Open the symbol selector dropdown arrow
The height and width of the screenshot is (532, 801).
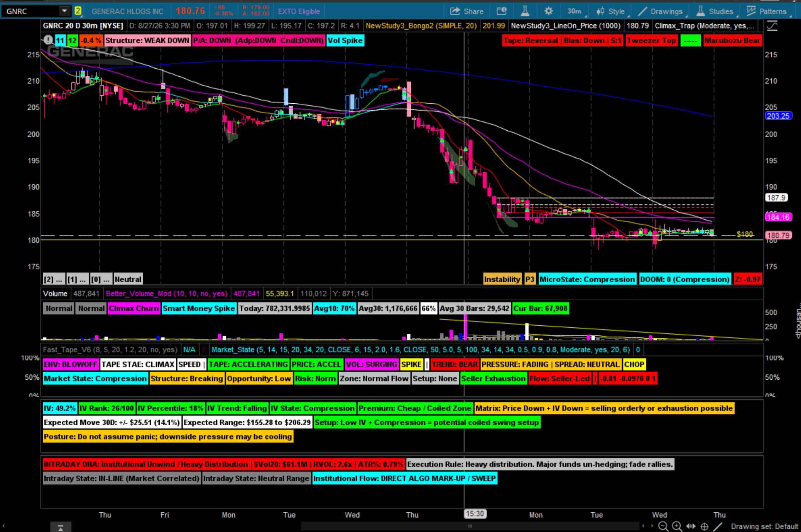point(64,11)
